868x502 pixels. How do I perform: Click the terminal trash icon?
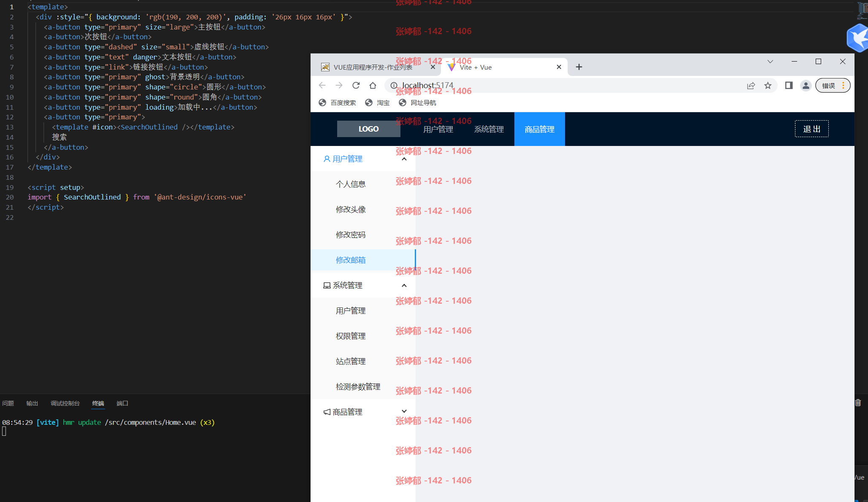coord(858,403)
